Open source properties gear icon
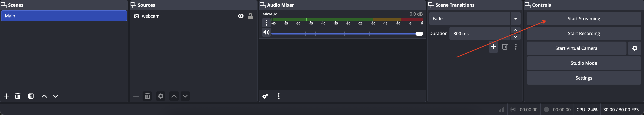The height and width of the screenshot is (115, 644). (x=160, y=96)
